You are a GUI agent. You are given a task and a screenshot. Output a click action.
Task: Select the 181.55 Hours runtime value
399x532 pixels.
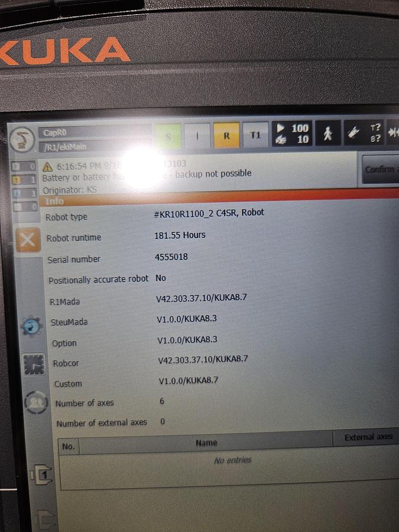(180, 235)
